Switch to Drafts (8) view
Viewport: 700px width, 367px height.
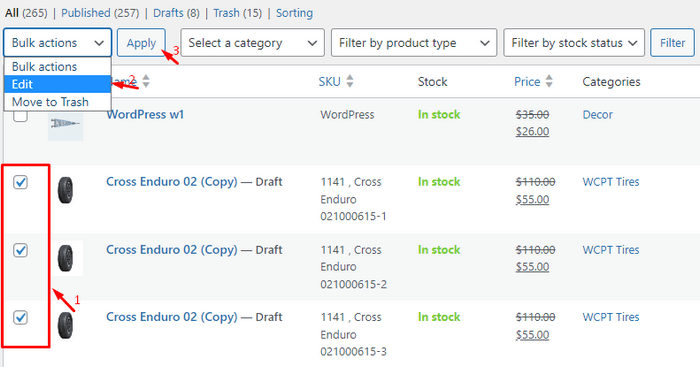pos(176,13)
